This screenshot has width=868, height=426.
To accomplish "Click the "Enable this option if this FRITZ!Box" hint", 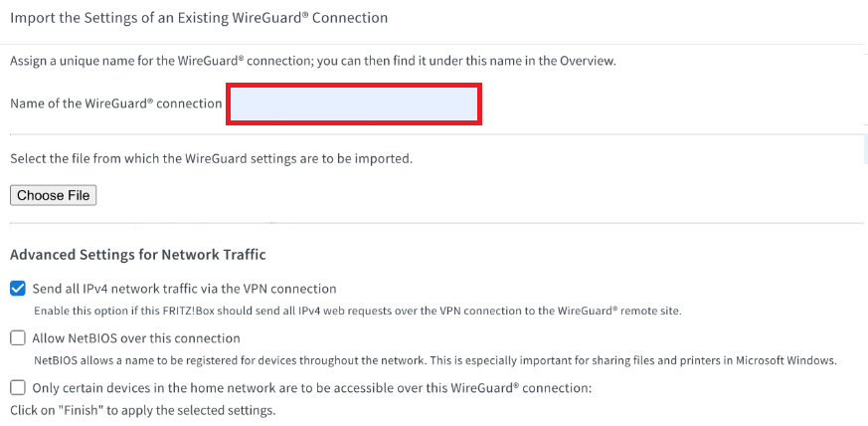I will pos(357,312).
